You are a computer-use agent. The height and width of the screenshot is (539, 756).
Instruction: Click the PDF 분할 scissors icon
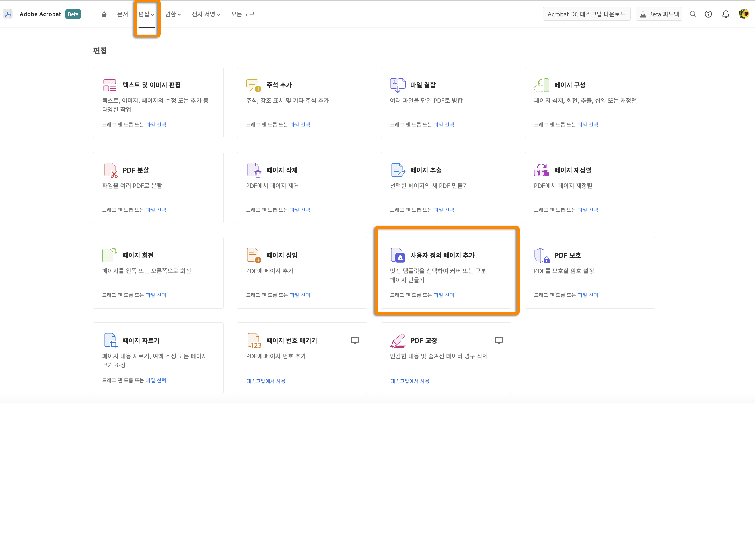point(110,170)
